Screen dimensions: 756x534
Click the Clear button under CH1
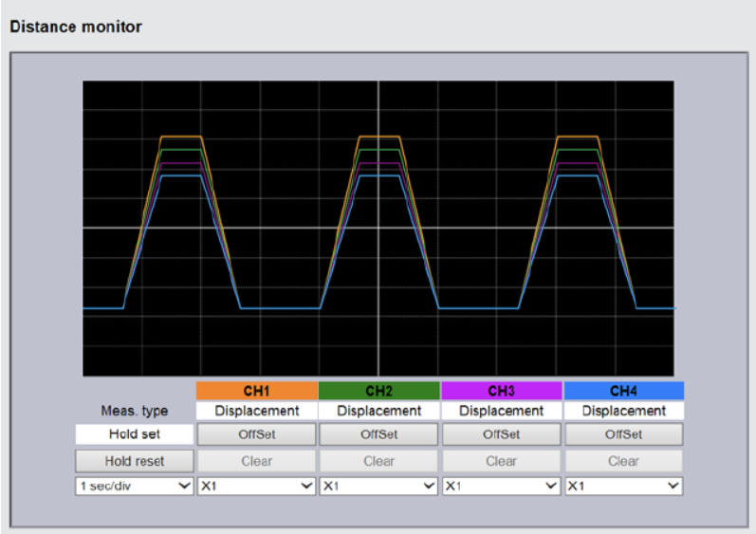coord(256,461)
